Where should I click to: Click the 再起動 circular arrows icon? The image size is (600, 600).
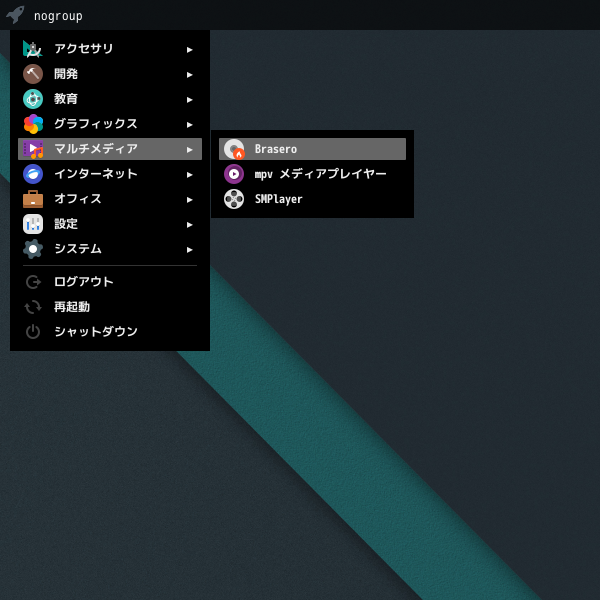[x=33, y=307]
